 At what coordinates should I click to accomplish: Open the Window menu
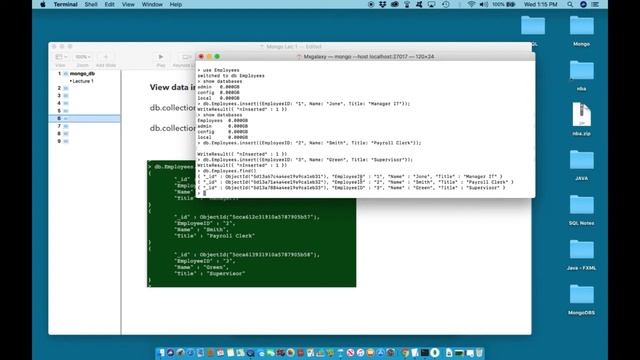tap(152, 4)
